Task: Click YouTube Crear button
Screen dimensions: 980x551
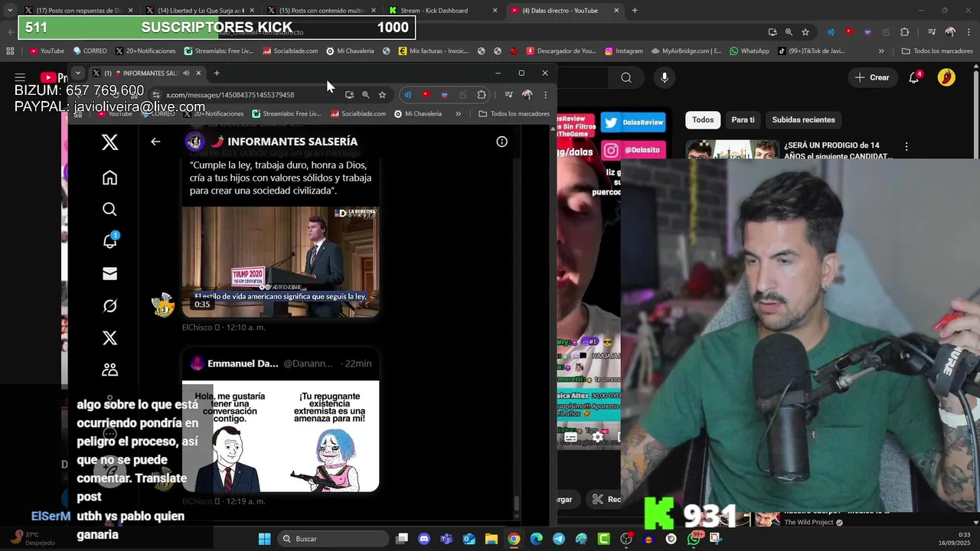Action: click(x=872, y=77)
